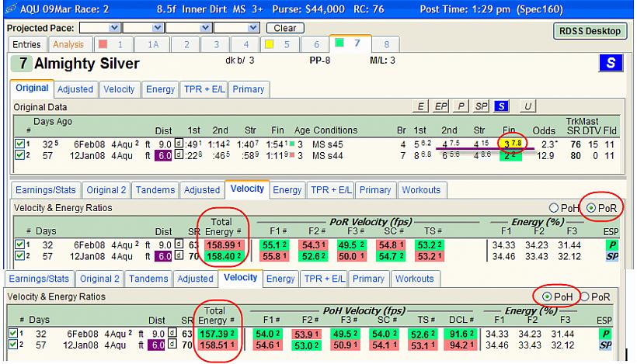Open the Velocity tab in top panel
Viewport: 637px width, 364px height.
click(119, 89)
